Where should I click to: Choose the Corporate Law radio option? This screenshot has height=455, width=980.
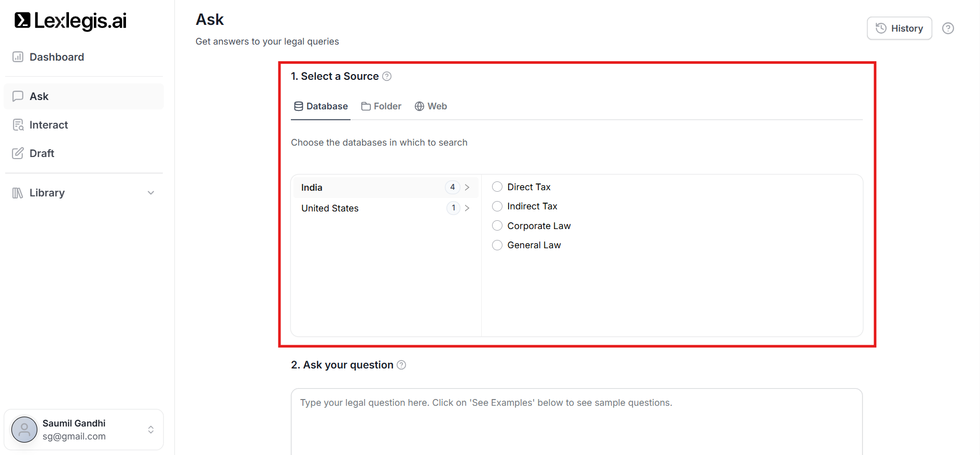pyautogui.click(x=497, y=226)
